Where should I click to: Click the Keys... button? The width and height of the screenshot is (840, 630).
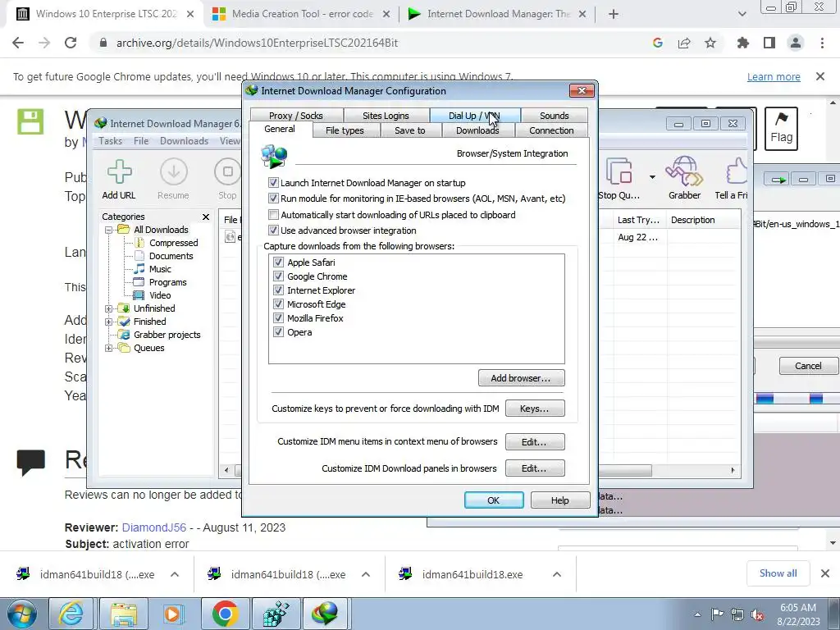[535, 409]
